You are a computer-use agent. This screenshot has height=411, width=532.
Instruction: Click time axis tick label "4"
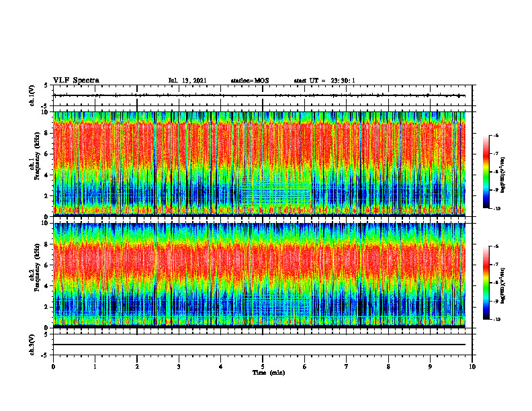pos(221,367)
